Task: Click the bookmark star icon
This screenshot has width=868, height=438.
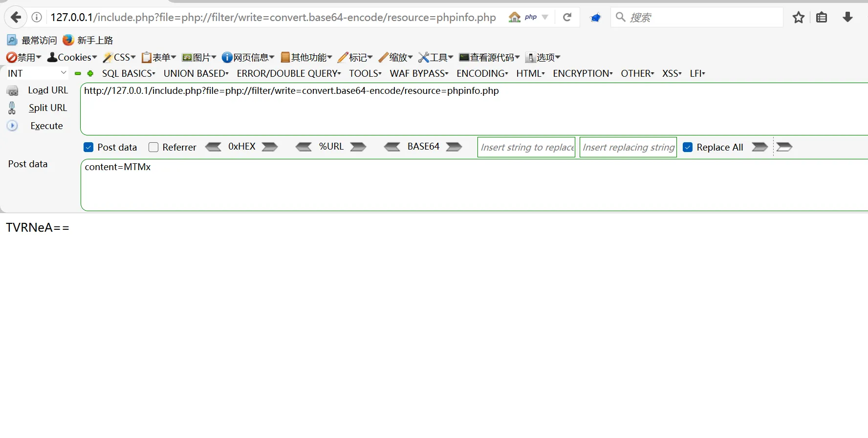Action: click(x=798, y=18)
